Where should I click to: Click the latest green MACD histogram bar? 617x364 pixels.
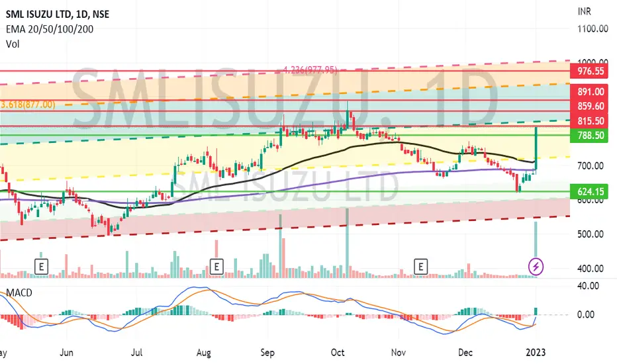tap(536, 311)
